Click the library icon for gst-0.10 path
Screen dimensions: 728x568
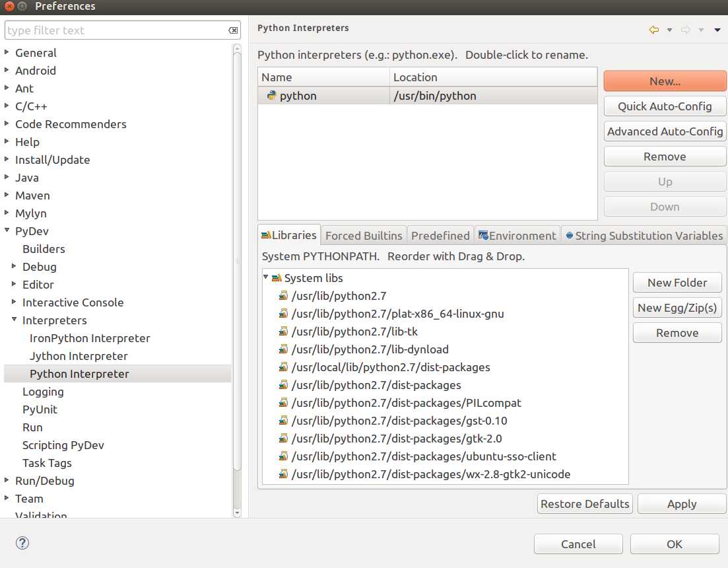(283, 421)
